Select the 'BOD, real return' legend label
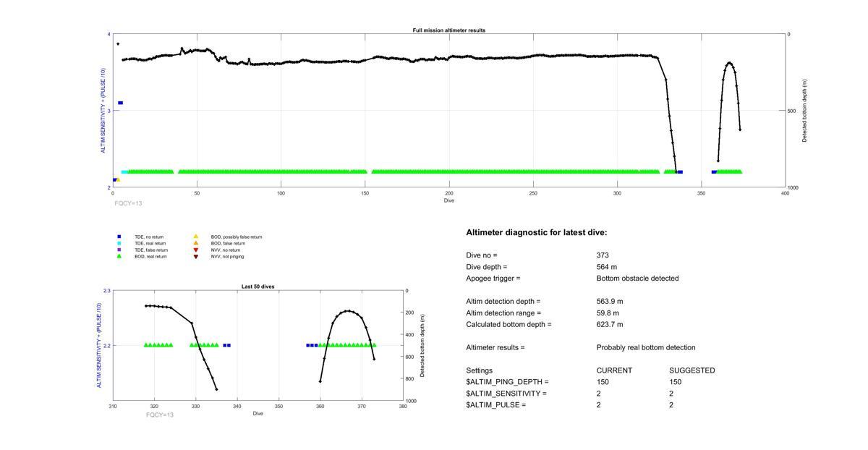 point(150,256)
